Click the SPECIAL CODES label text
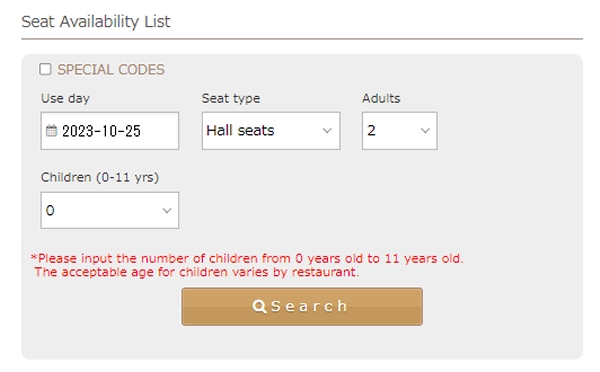 [111, 70]
